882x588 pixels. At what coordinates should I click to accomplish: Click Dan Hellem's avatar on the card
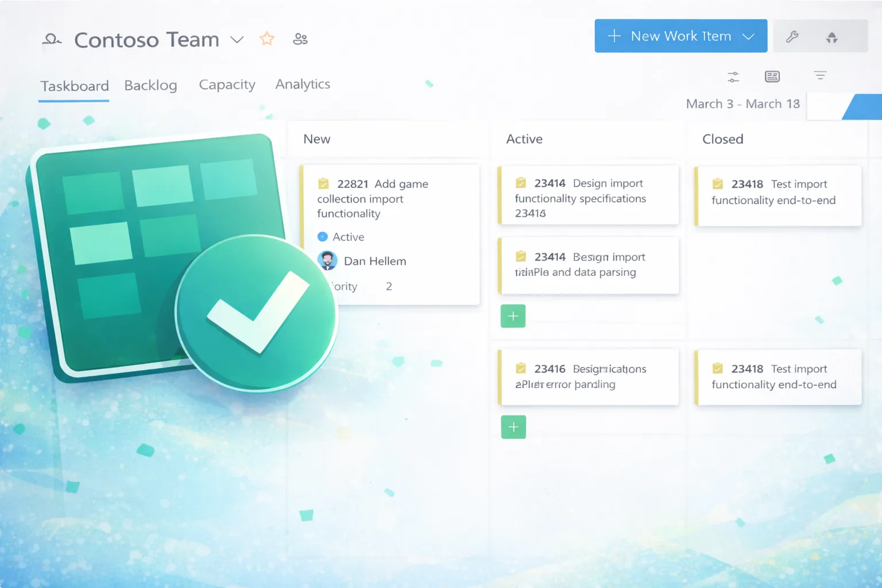tap(327, 261)
